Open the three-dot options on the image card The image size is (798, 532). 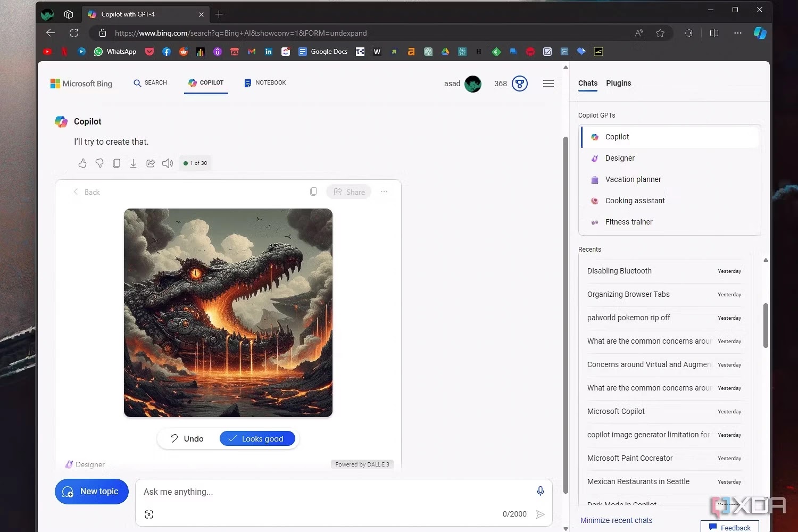(384, 192)
